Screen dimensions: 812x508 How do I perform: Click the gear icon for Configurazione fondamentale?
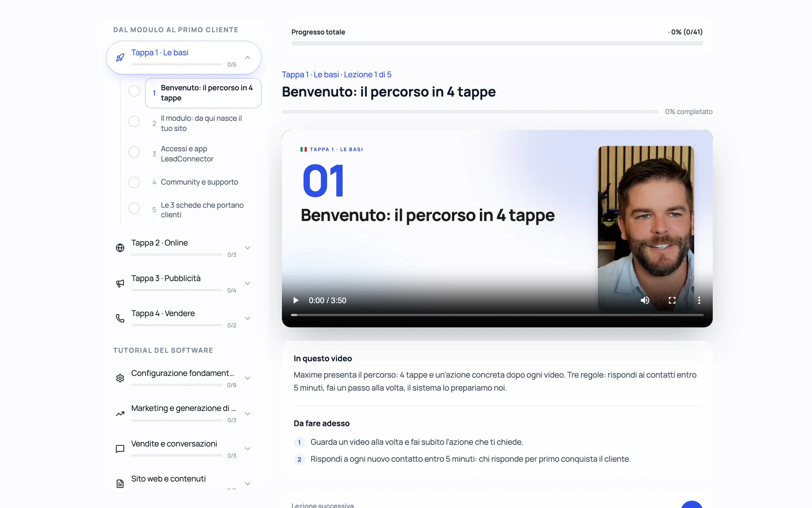(x=120, y=378)
